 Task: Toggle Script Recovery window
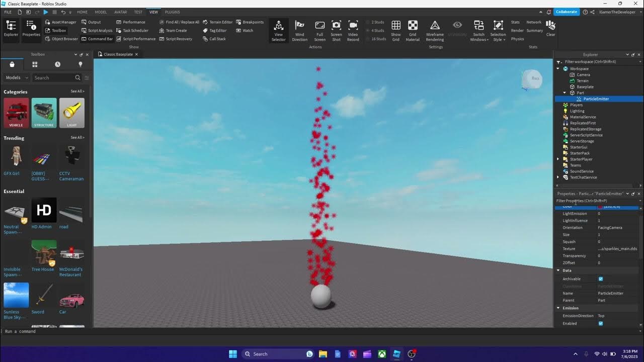coord(176,39)
